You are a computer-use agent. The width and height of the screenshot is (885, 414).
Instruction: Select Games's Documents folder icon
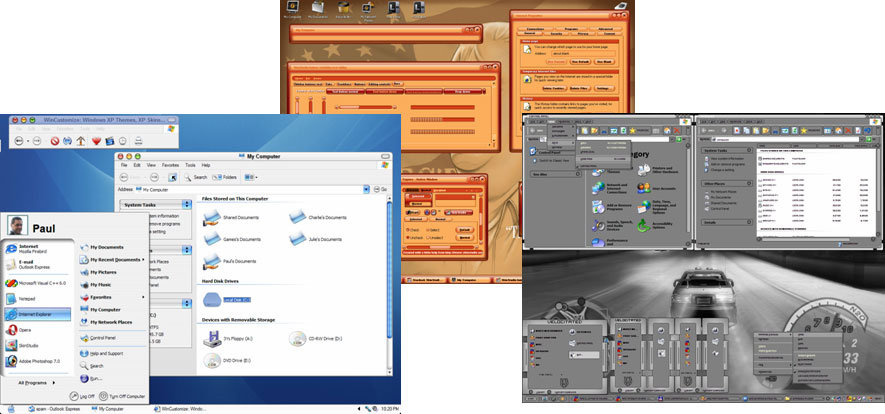tap(212, 239)
